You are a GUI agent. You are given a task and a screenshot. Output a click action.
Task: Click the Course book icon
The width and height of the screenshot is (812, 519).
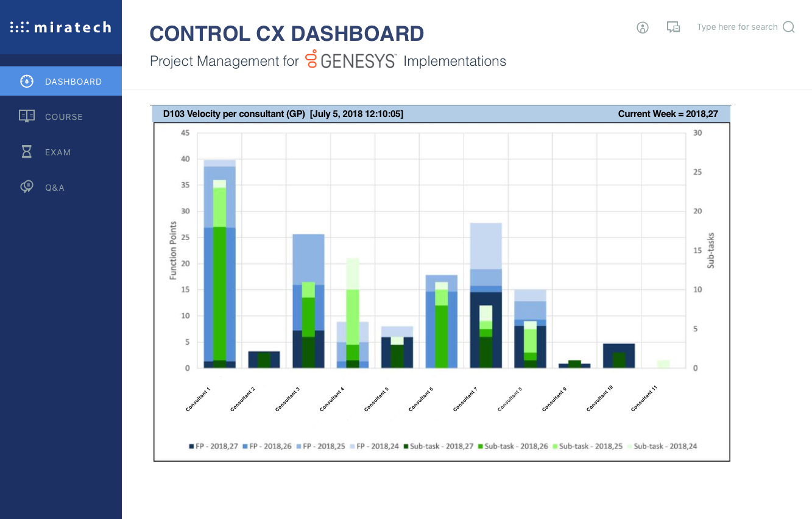pyautogui.click(x=27, y=116)
